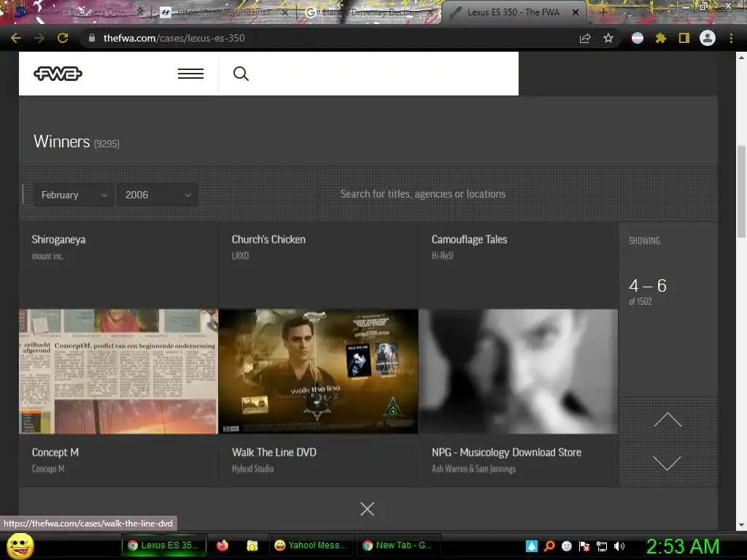The width and height of the screenshot is (747, 560).
Task: Switch to the Google Driveway search tab
Action: coord(369,13)
